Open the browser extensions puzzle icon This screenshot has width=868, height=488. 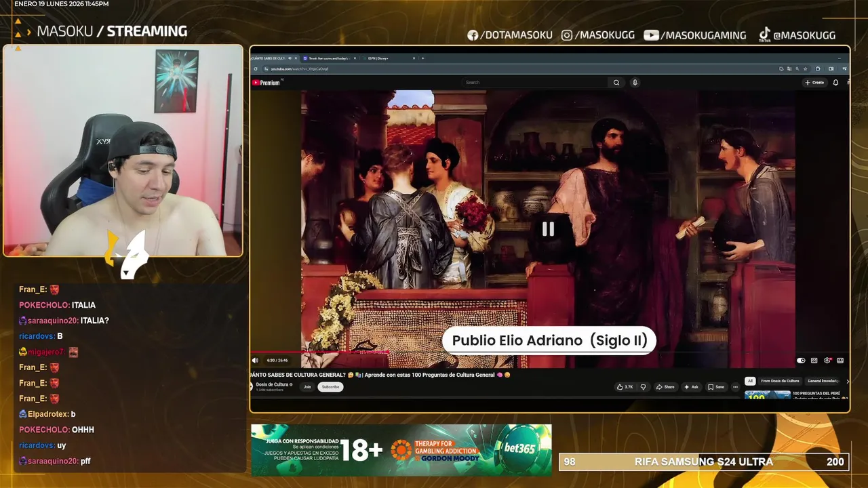pyautogui.click(x=818, y=68)
